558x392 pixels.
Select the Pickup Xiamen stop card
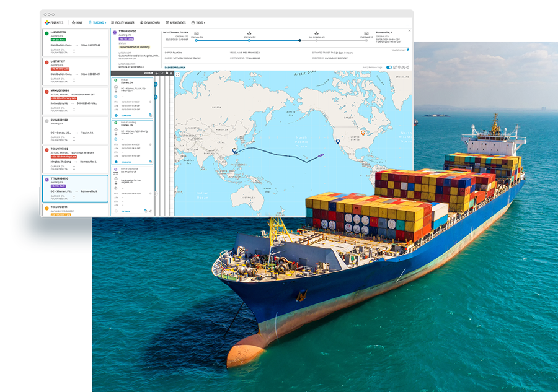pos(133,97)
